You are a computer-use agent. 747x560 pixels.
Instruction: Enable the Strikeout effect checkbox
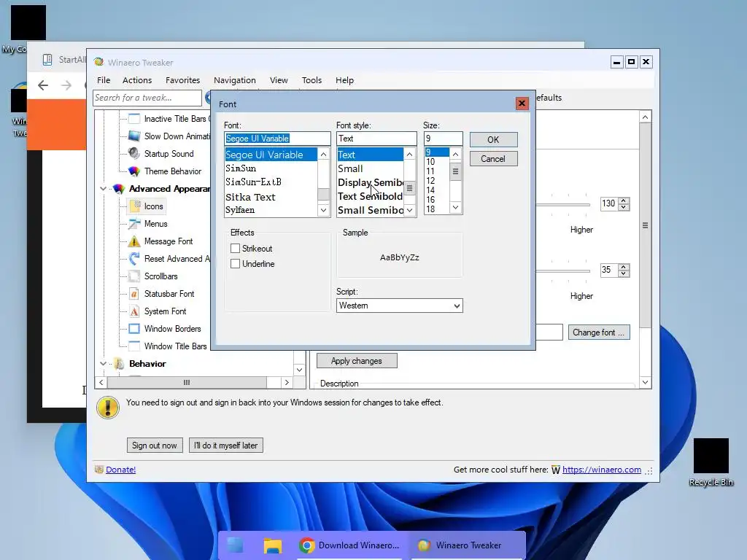235,248
